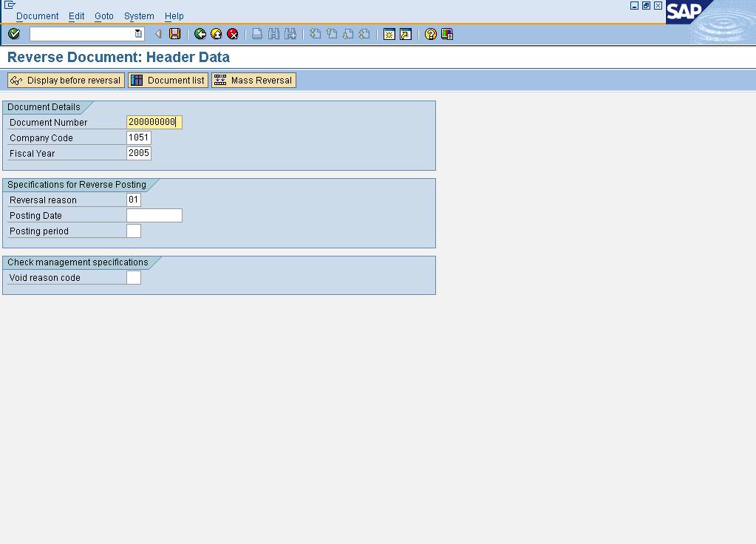Go to Next Page icon
This screenshot has width=756, height=544.
click(348, 34)
